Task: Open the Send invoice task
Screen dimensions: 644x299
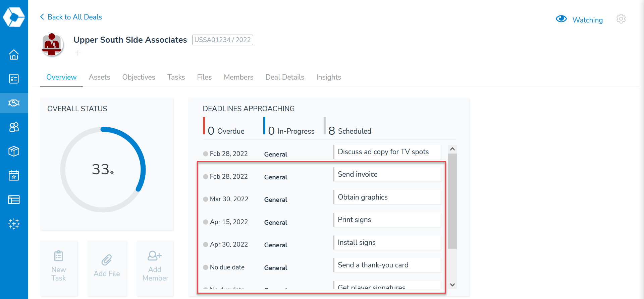Action: pos(387,174)
